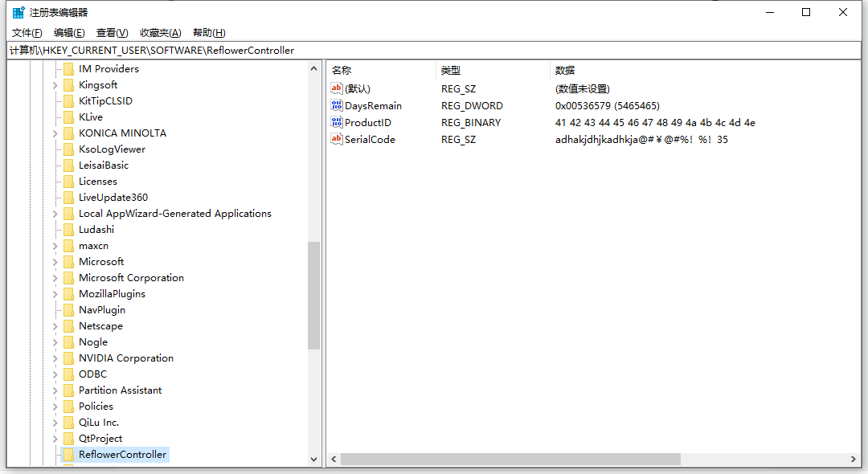Click the folder icon next to Licenses
Image resolution: width=868 pixels, height=474 pixels.
click(x=68, y=181)
